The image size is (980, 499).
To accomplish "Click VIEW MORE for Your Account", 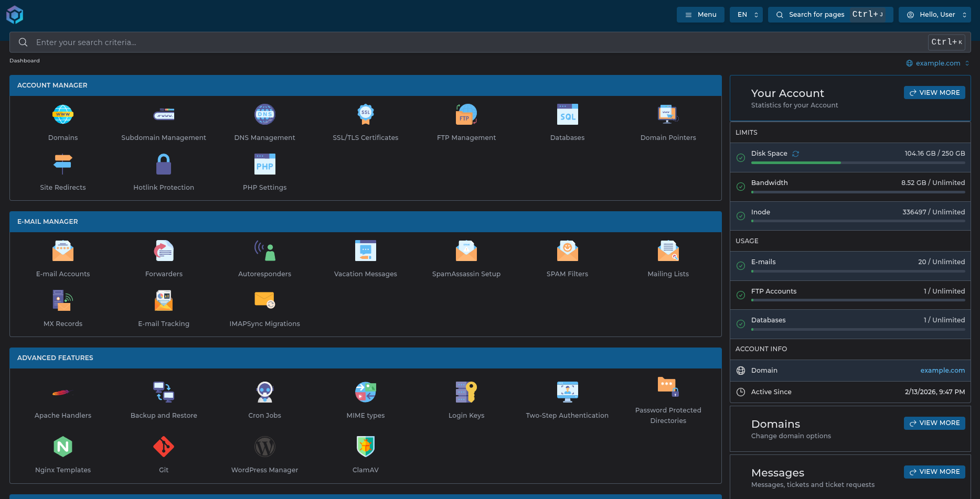I will 934,93.
